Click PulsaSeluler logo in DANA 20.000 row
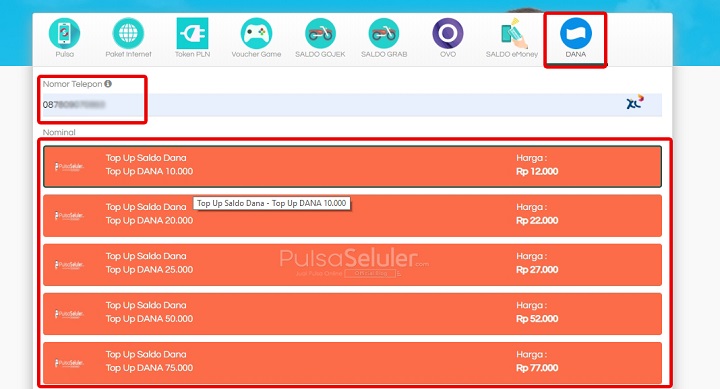Viewport: 720px width, 389px height. pos(69,216)
